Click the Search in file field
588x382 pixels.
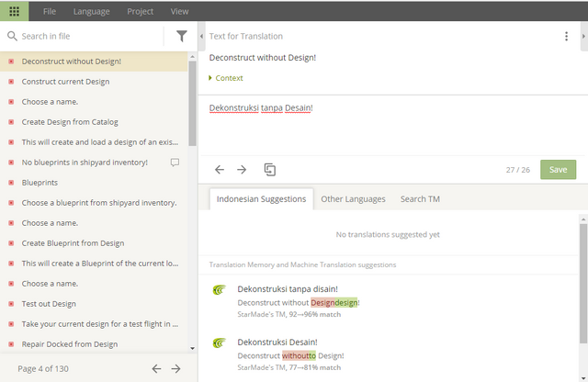[87, 36]
